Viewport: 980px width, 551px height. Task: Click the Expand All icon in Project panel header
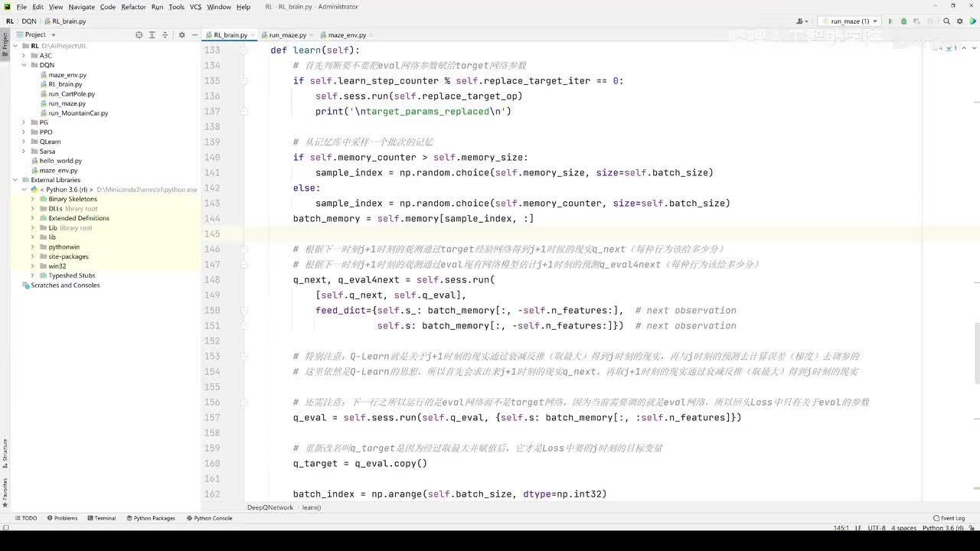click(x=152, y=34)
